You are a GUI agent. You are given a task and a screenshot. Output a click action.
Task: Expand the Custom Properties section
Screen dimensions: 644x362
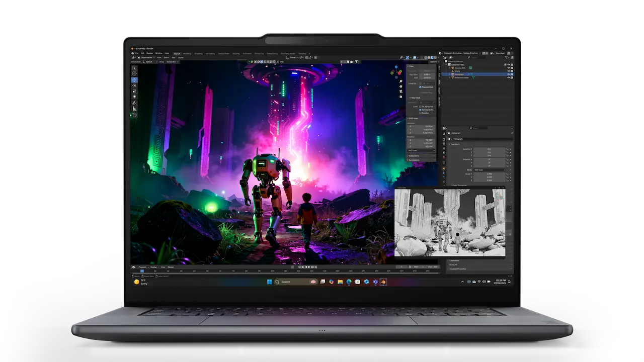coord(456,269)
